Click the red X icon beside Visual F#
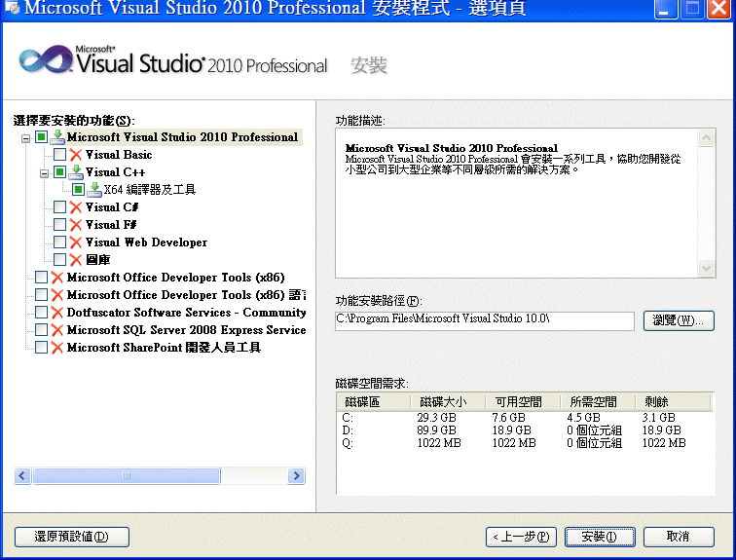This screenshot has height=560, width=736. tap(76, 225)
